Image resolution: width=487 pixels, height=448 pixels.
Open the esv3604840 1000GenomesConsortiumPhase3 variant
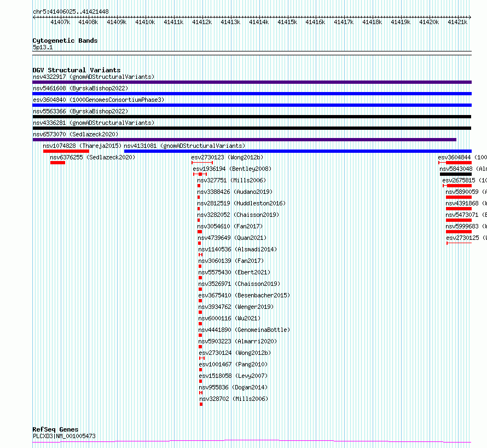point(98,100)
